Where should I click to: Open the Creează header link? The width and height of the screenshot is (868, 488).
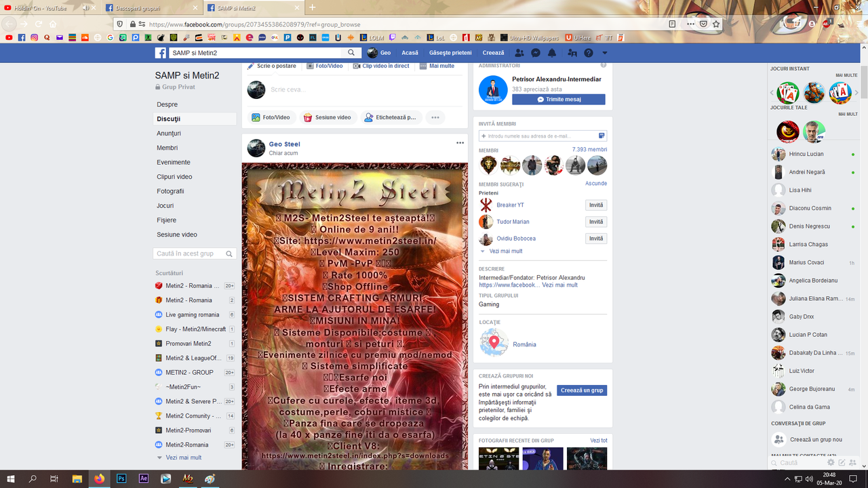tap(494, 53)
